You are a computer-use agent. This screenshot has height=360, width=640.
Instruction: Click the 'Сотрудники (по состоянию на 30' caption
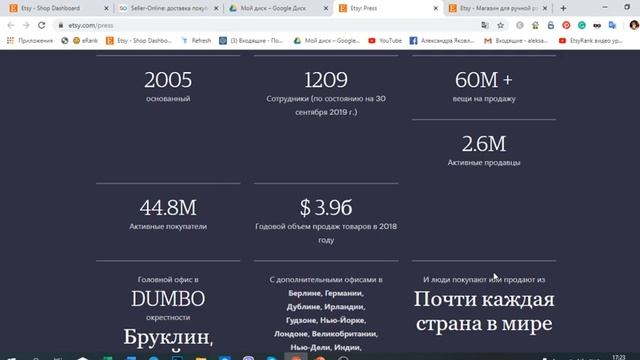(326, 99)
